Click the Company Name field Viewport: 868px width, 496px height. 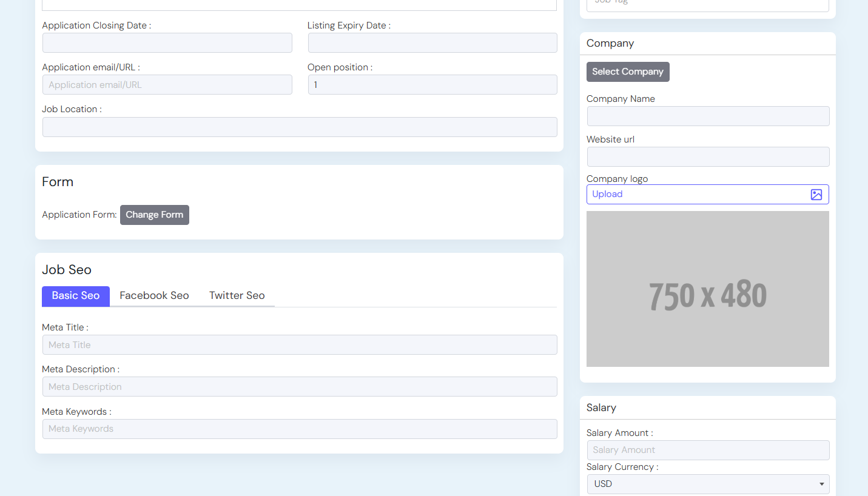click(707, 116)
